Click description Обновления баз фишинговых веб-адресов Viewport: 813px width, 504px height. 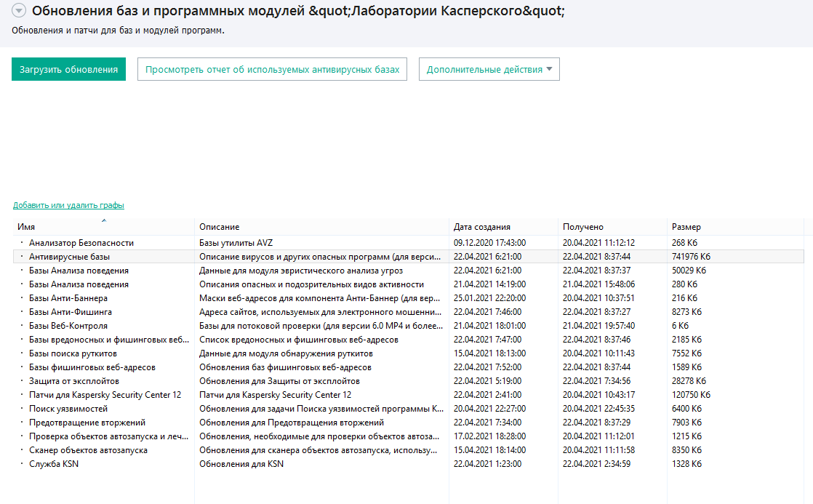285,367
